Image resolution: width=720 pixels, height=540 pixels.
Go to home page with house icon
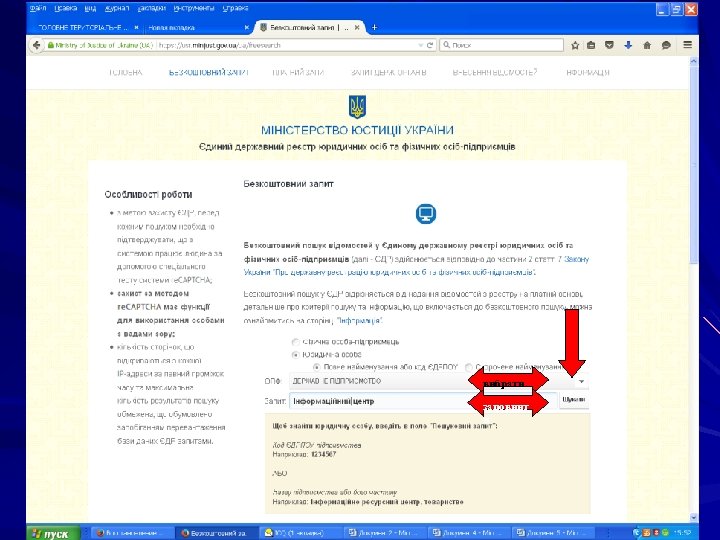647,45
